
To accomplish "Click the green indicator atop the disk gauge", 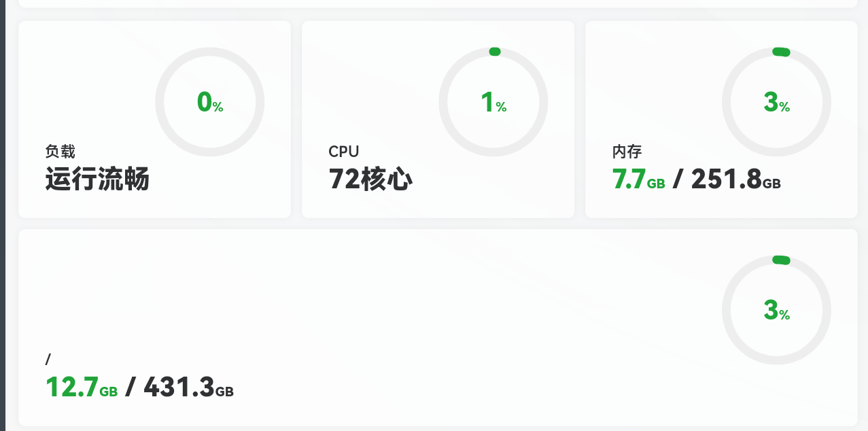I will (x=779, y=259).
